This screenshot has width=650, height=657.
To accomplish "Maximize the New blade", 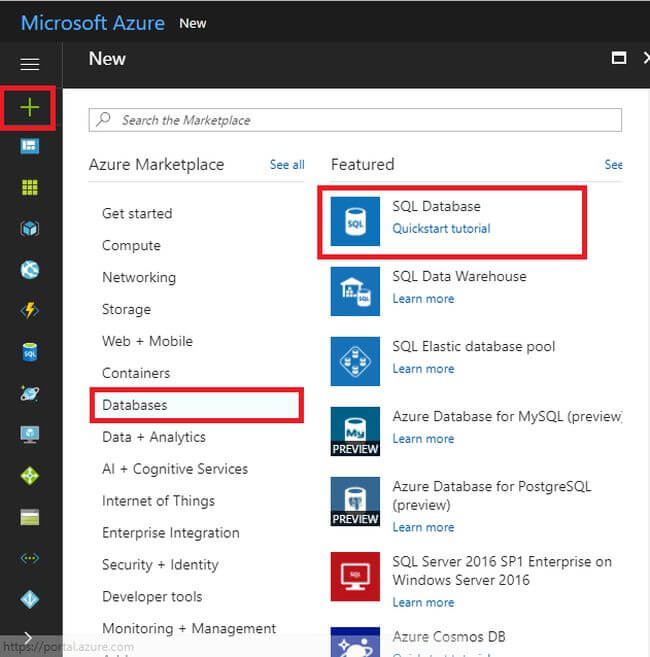I will 619,58.
